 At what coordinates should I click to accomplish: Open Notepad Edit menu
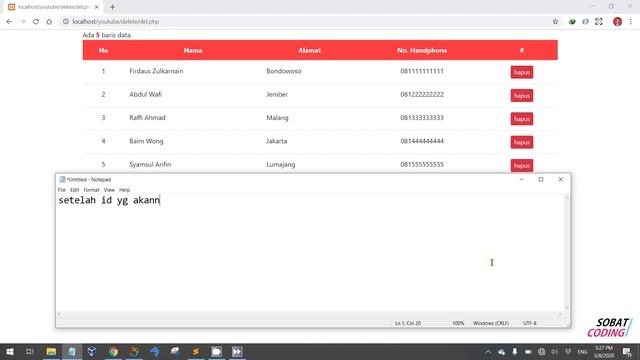click(74, 190)
